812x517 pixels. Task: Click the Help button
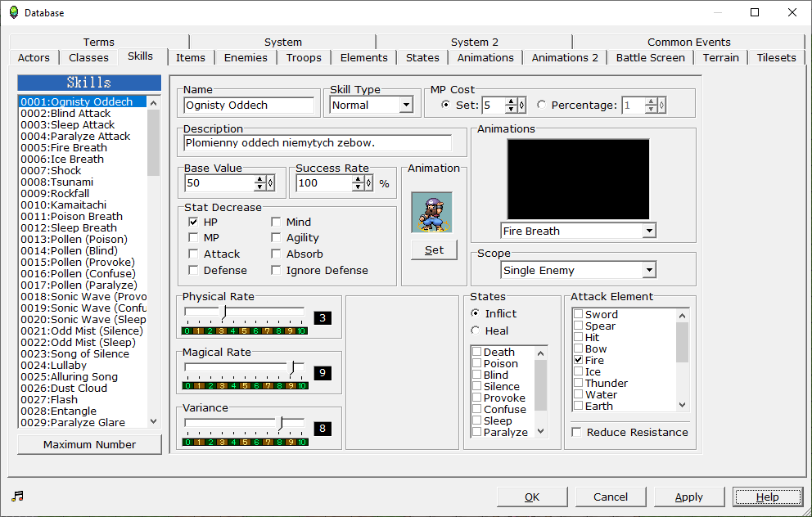(768, 497)
